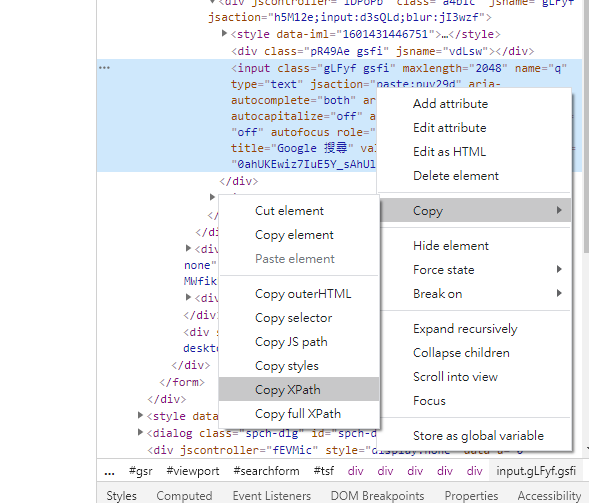The width and height of the screenshot is (589, 503).
Task: Choose Cut element in submenu
Action: pyautogui.click(x=299, y=211)
